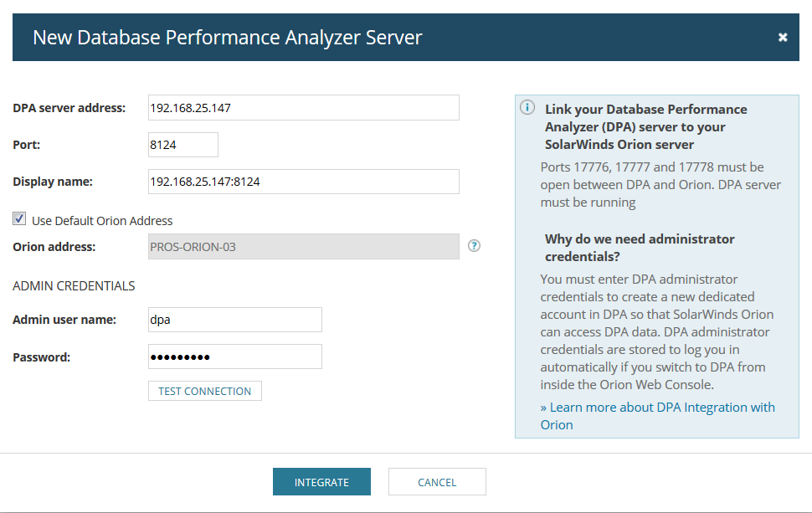Screen dimensions: 812x513
Task: Click the INTEGRATE button
Action: 321,482
